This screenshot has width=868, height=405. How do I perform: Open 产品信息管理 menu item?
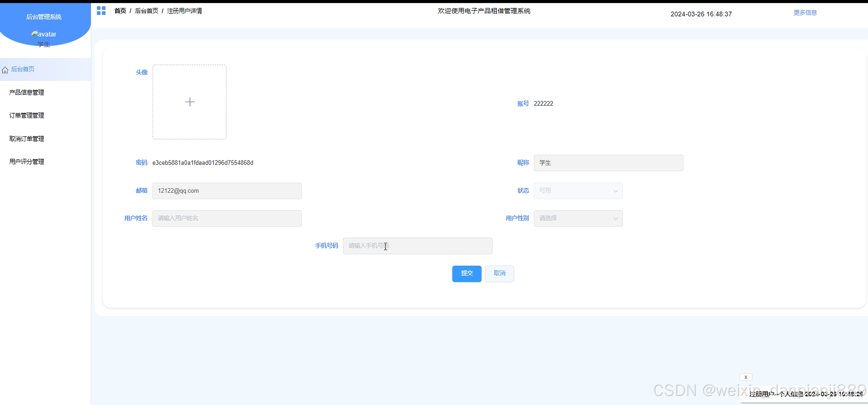coord(27,92)
